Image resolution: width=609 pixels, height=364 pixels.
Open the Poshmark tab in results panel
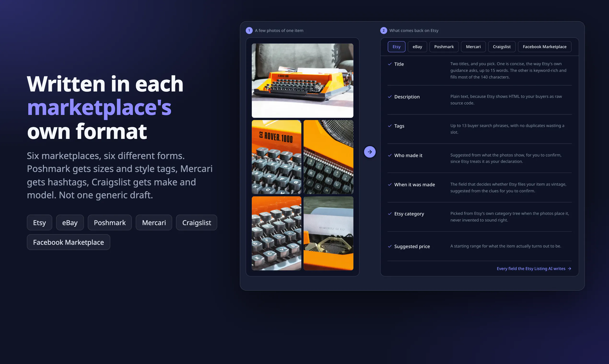[444, 47]
